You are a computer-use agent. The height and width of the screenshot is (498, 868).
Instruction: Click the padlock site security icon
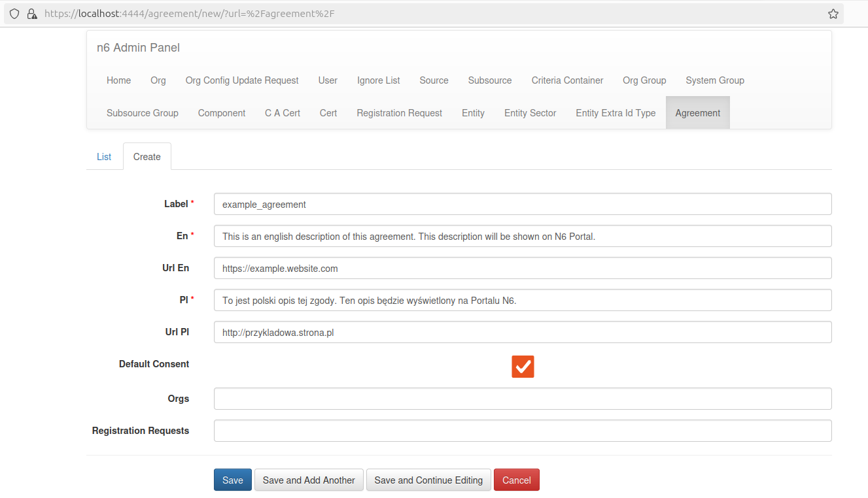pyautogui.click(x=31, y=14)
